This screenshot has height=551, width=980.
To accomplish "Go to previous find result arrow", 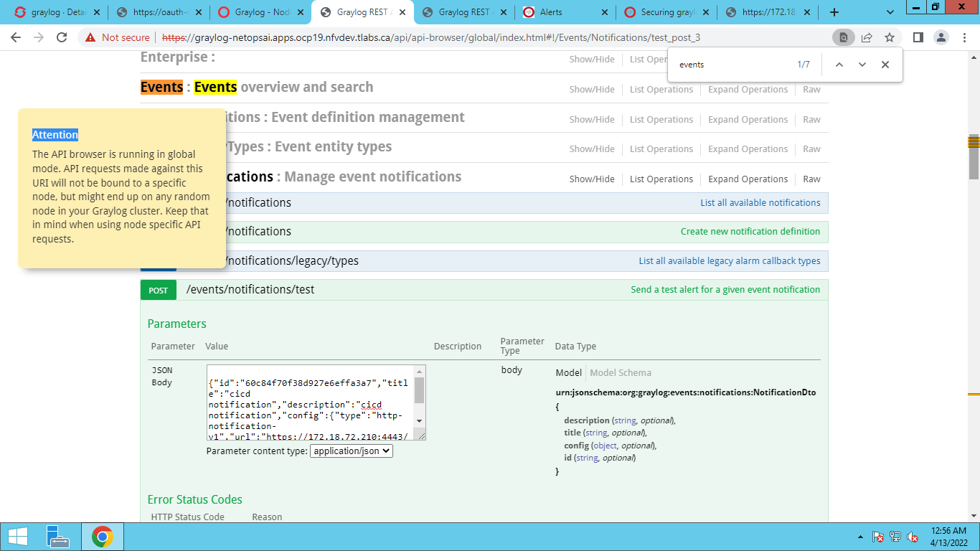I will click(839, 65).
